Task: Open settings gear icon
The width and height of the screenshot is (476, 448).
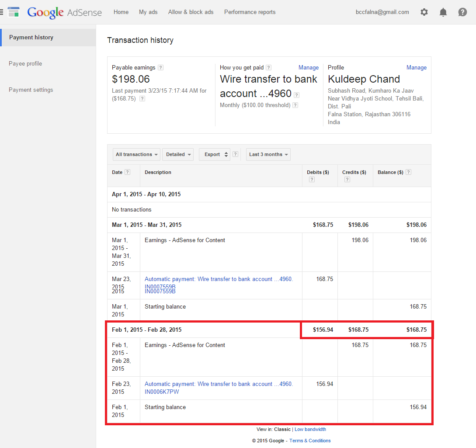Action: [x=424, y=12]
